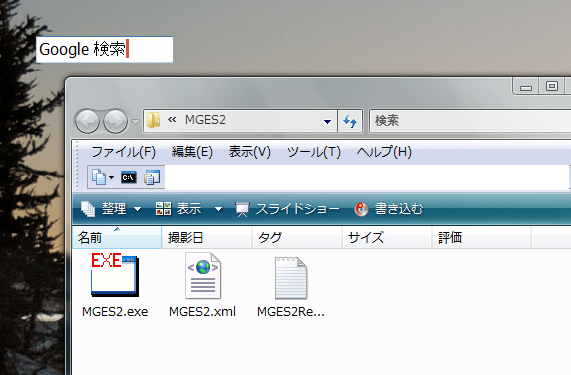Select the MGES2.exe file icon
Viewport: 571px width, 375px height.
coord(115,275)
